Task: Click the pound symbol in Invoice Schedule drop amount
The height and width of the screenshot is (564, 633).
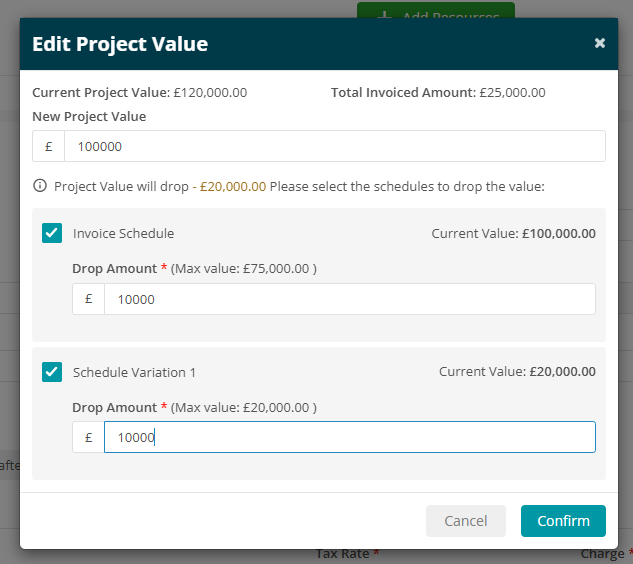Action: 88,299
